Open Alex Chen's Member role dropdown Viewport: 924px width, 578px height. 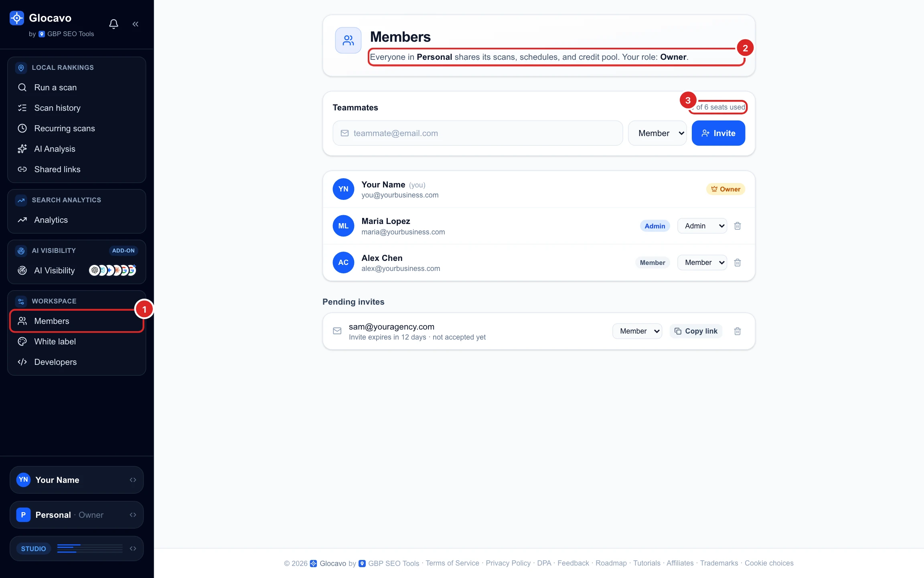[702, 263]
